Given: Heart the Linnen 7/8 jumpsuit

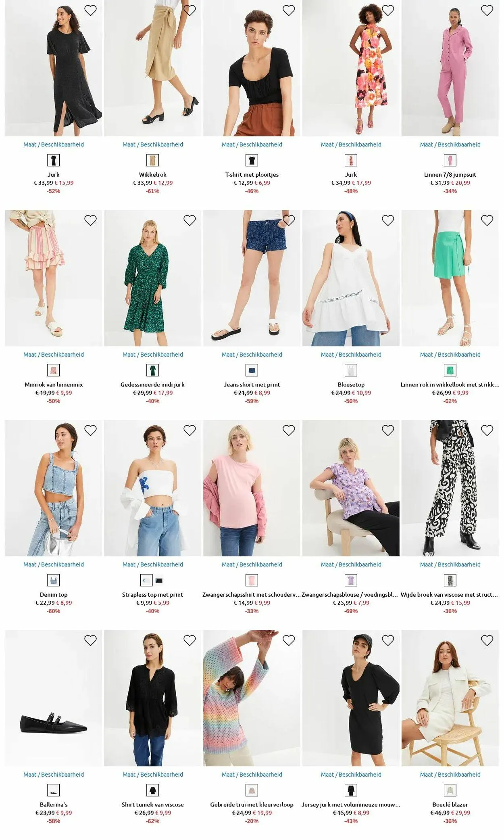Looking at the screenshot, I should (487, 10).
